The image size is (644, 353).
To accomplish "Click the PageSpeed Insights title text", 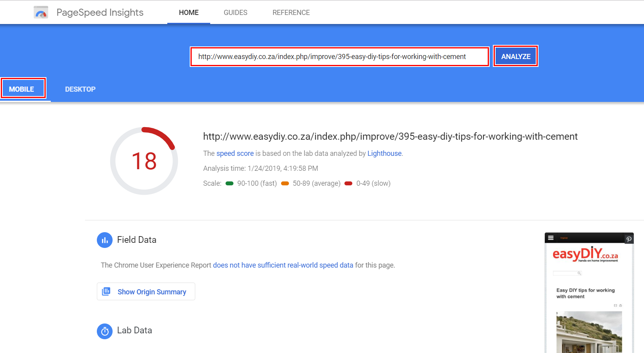I will click(x=100, y=13).
